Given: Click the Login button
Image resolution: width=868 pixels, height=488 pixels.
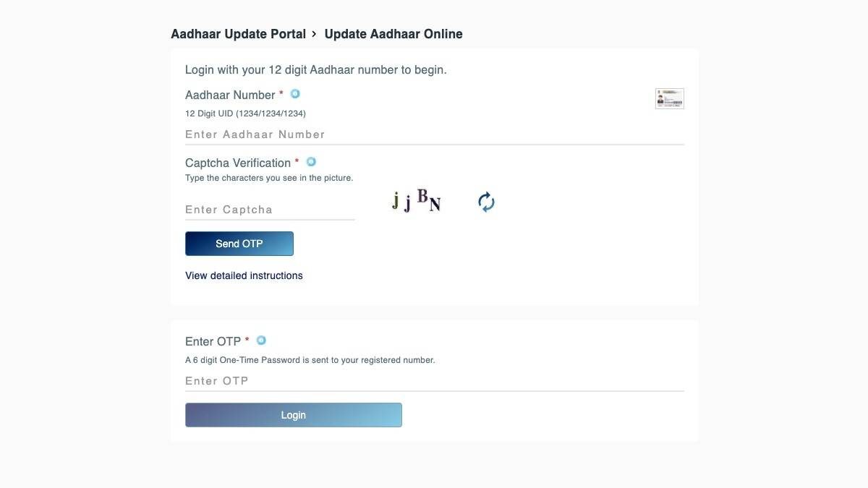Looking at the screenshot, I should point(294,415).
